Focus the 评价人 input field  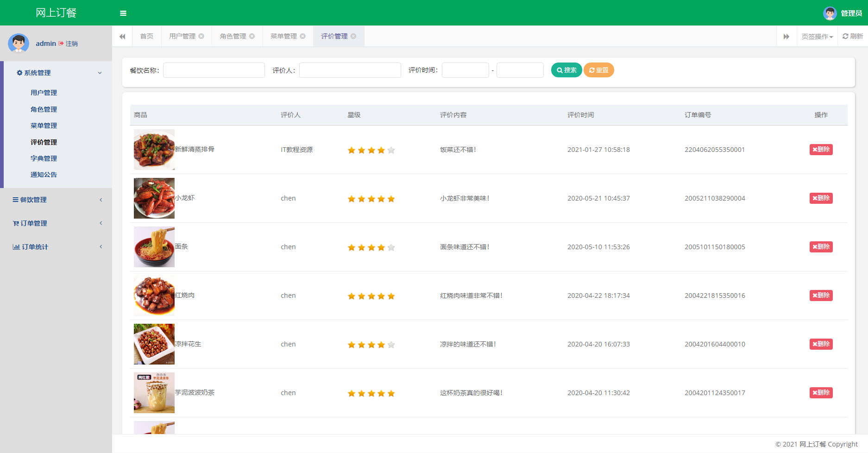[350, 70]
